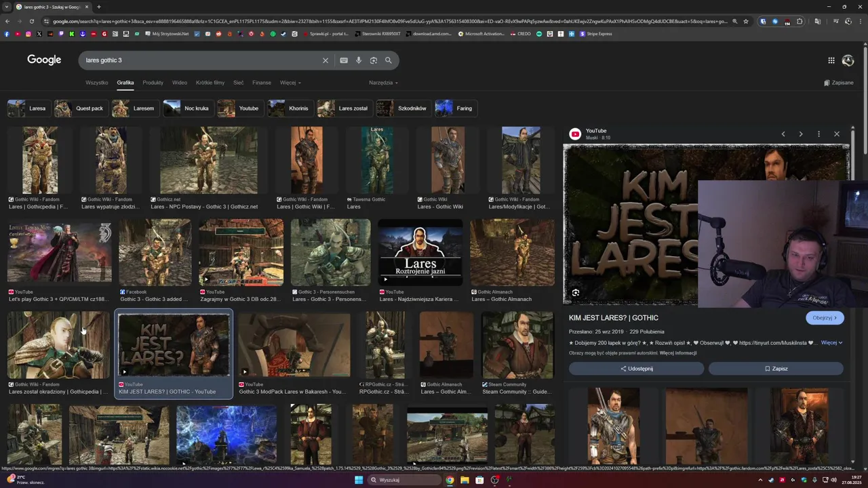Open saved items via Zapisane
This screenshot has width=868, height=488.
pyautogui.click(x=839, y=83)
